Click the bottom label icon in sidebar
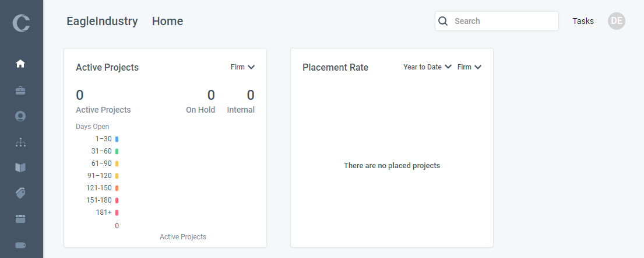Screen dimensions: 644x258 click(x=20, y=245)
